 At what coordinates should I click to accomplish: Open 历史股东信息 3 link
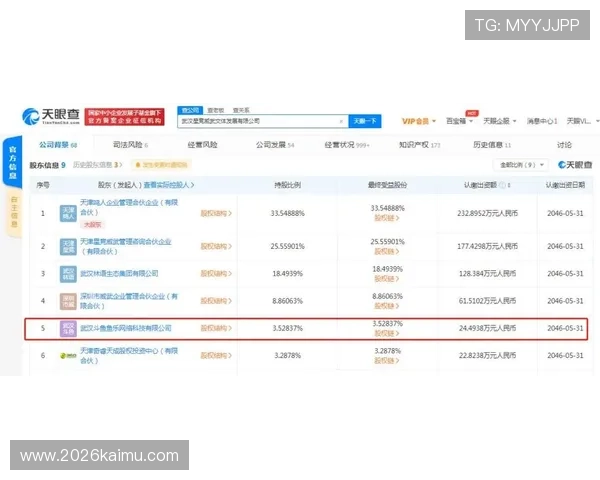98,165
